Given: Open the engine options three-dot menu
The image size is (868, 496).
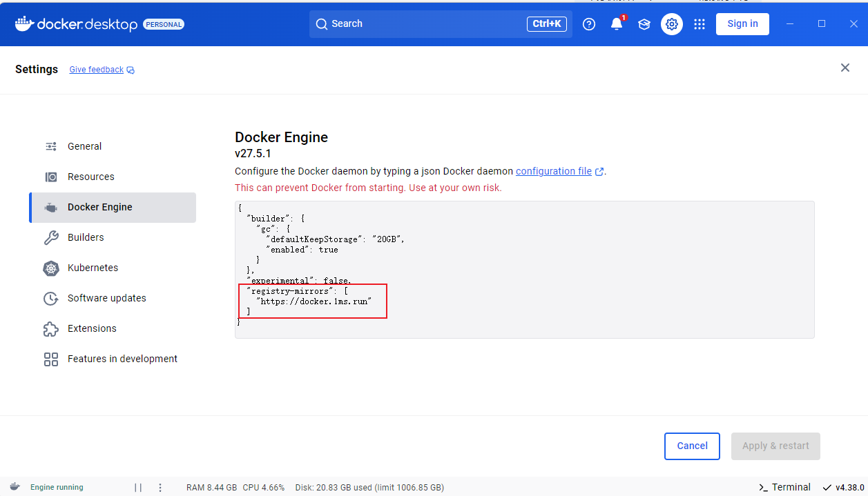Looking at the screenshot, I should point(160,488).
